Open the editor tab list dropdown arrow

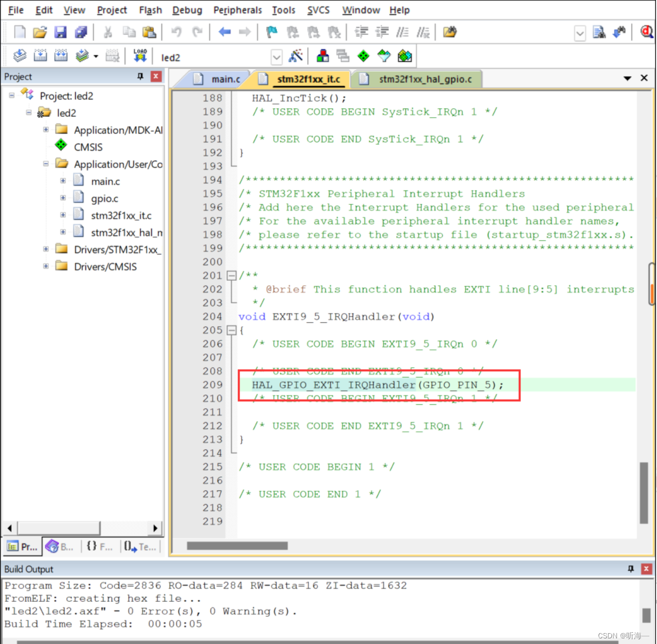627,78
